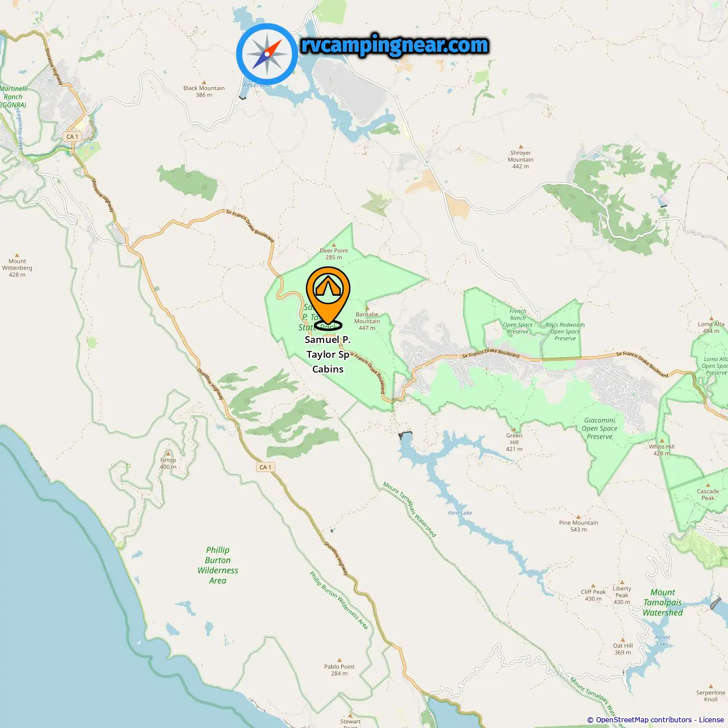Click the Green Hill peak marker
The width and height of the screenshot is (728, 728).
(x=514, y=429)
